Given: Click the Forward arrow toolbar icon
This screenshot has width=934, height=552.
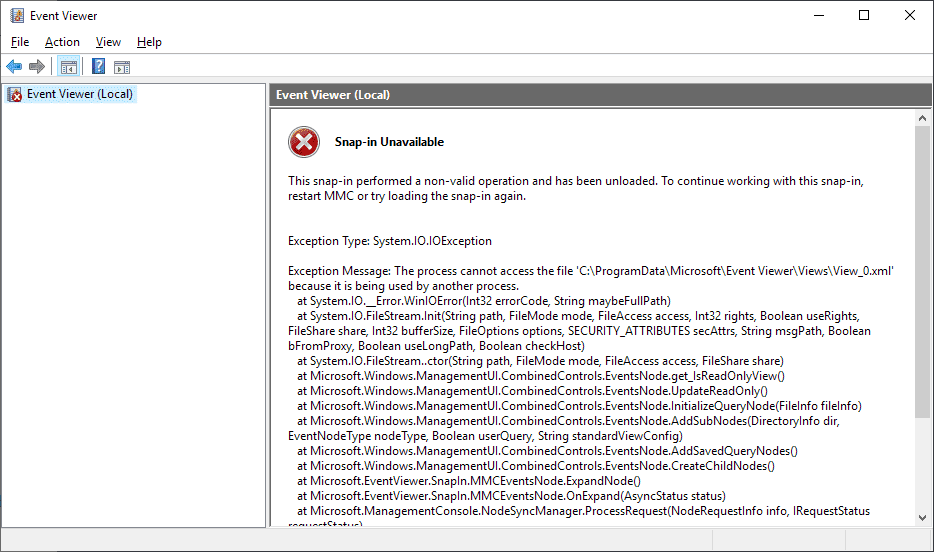Looking at the screenshot, I should pos(37,67).
